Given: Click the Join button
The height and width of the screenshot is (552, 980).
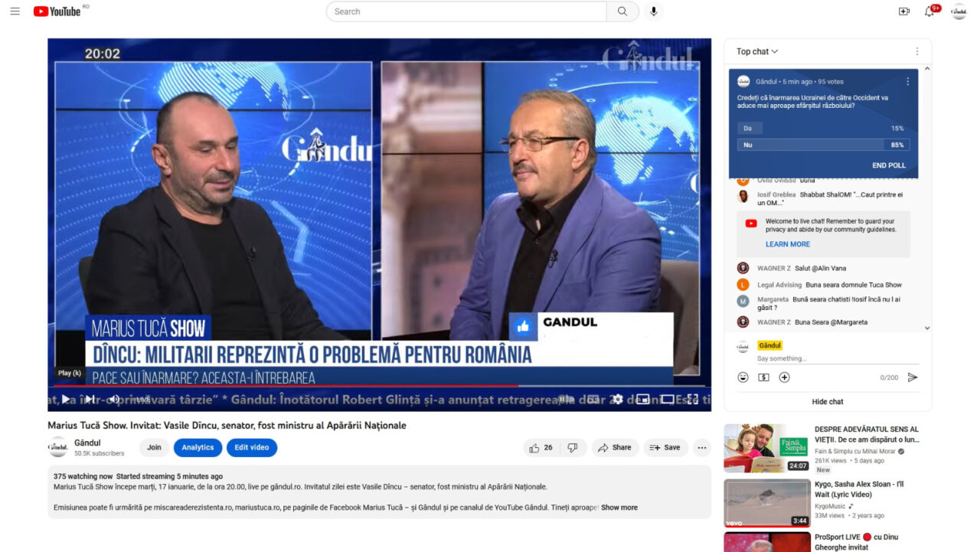Looking at the screenshot, I should point(154,448).
